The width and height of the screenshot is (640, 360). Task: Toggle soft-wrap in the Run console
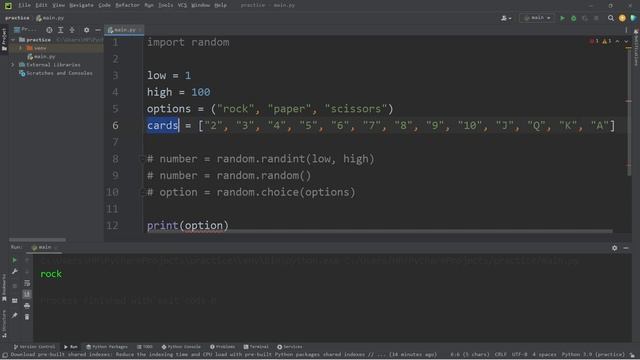[x=27, y=283]
